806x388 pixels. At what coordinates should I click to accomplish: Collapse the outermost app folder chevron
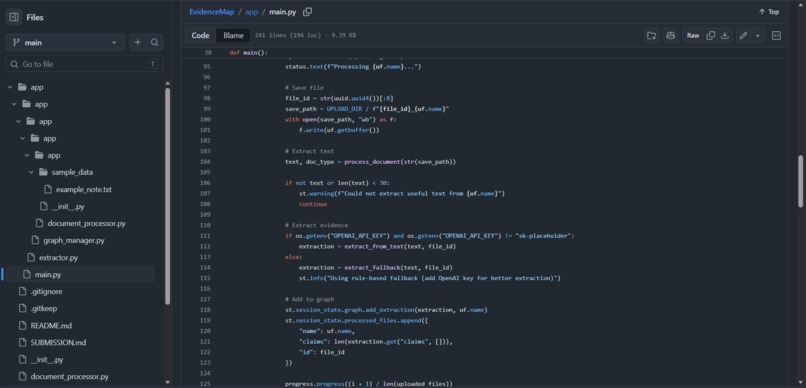[x=10, y=87]
